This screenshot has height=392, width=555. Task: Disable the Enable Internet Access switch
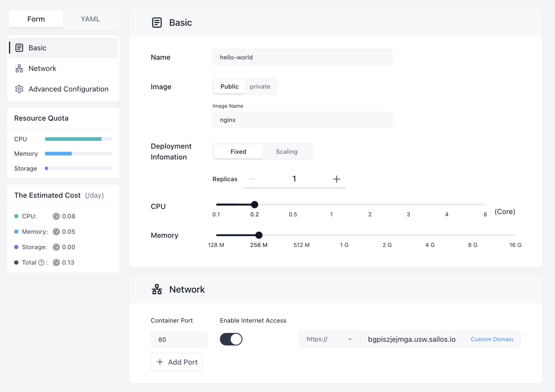231,339
